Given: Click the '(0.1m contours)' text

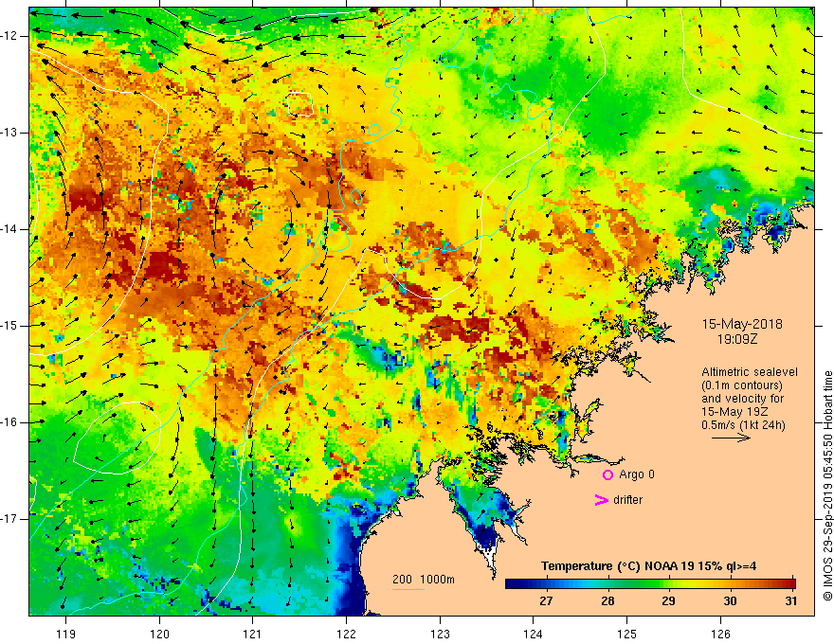Looking at the screenshot, I should tap(742, 385).
